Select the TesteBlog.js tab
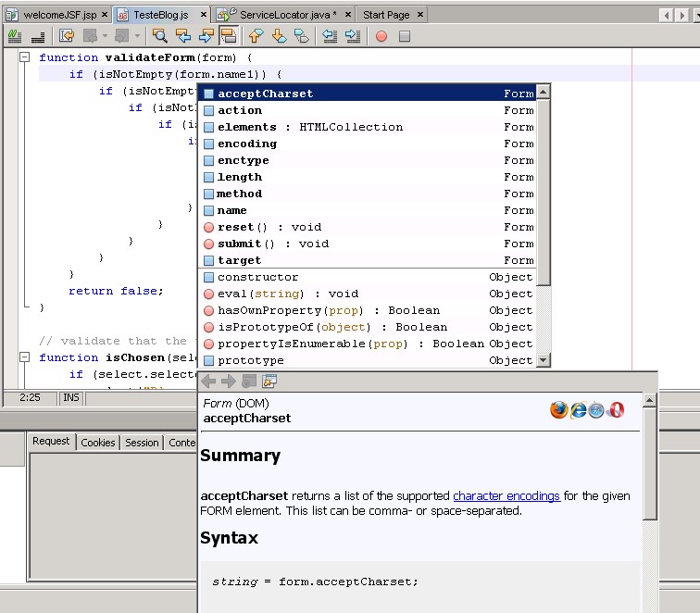 tap(161, 15)
